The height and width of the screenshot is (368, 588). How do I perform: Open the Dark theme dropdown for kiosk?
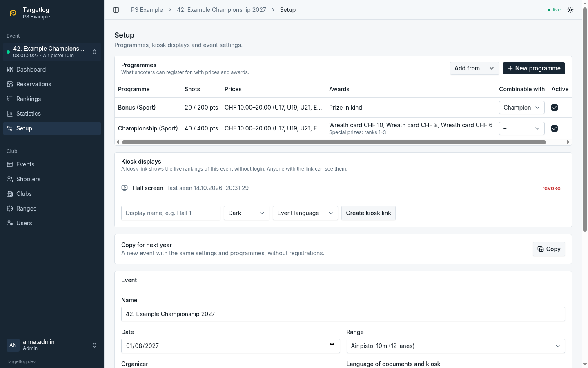click(x=247, y=213)
